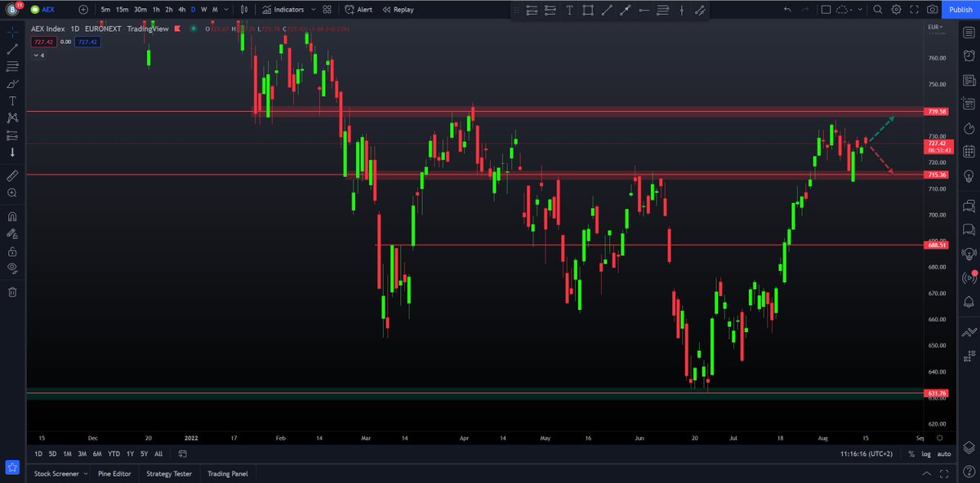Open the EUR currency dropdown
This screenshot has height=483, width=980.
[x=936, y=27]
